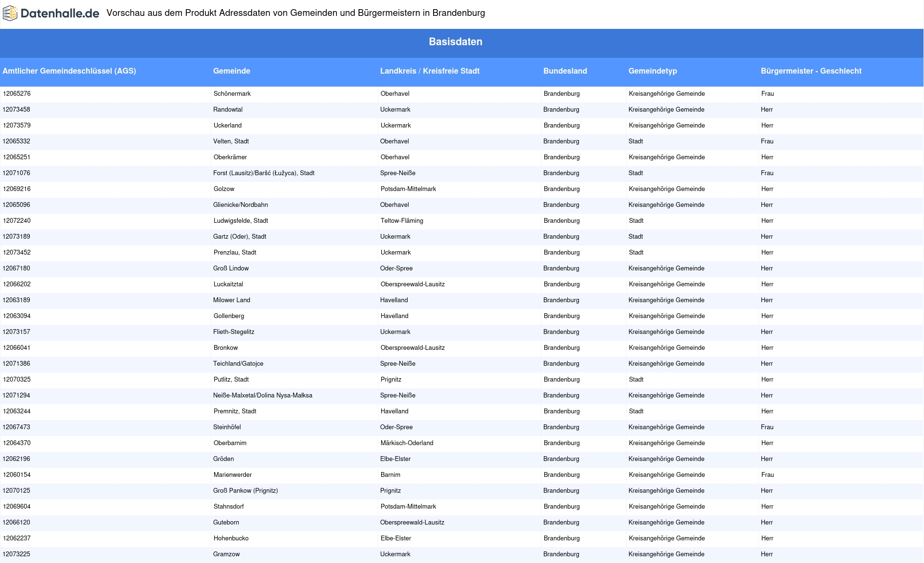Select the Oberkrämer municipality cell

[x=230, y=157]
